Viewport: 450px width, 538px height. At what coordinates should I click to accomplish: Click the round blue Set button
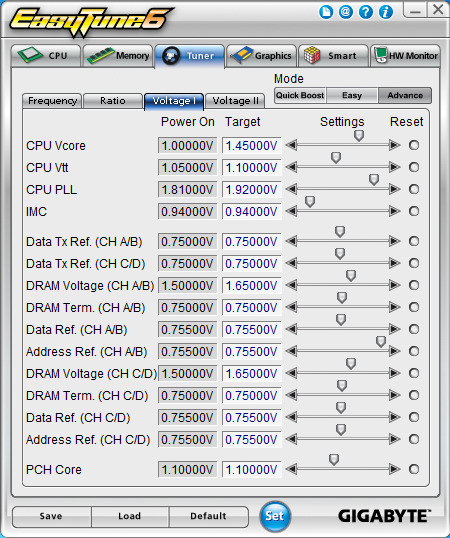coord(275,516)
